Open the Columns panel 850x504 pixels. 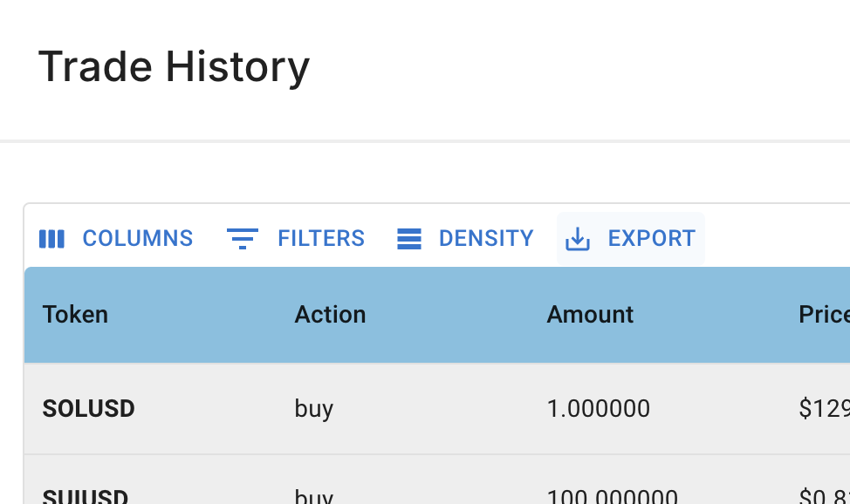[x=116, y=238]
